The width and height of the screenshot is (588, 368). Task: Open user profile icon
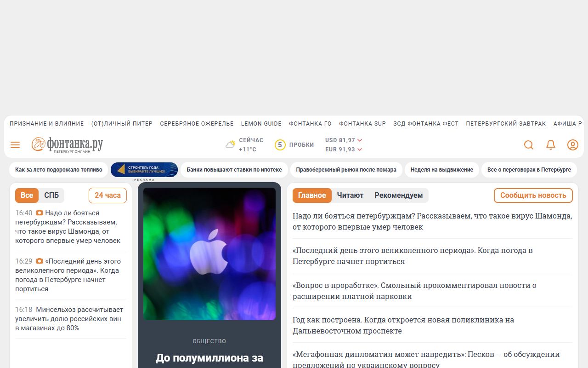click(573, 145)
